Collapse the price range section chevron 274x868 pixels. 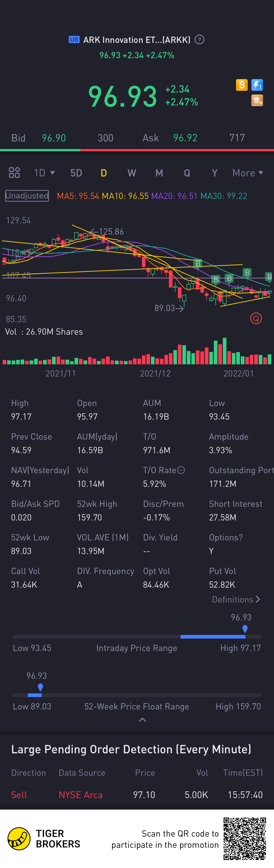click(x=142, y=720)
